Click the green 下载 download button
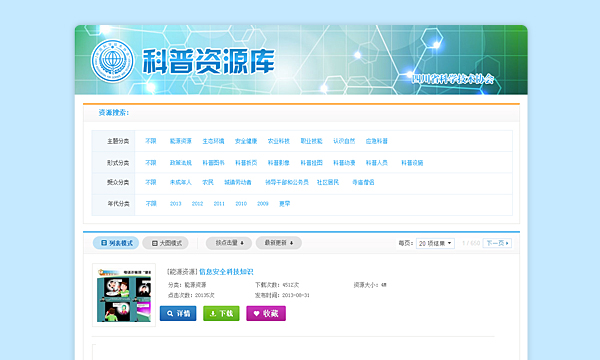Viewport: 600px width, 360px height. 221,313
